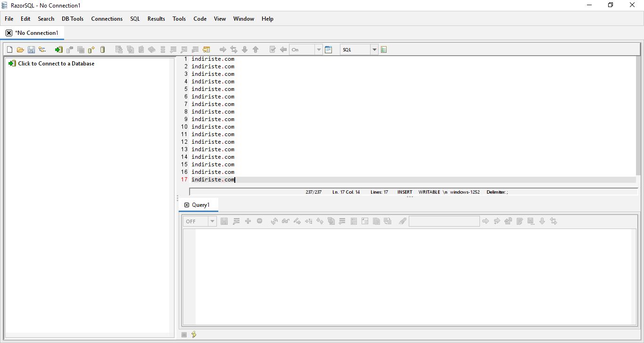644x343 pixels.
Task: Click the 'Delimiter: ;' status entry
Action: pos(497,192)
